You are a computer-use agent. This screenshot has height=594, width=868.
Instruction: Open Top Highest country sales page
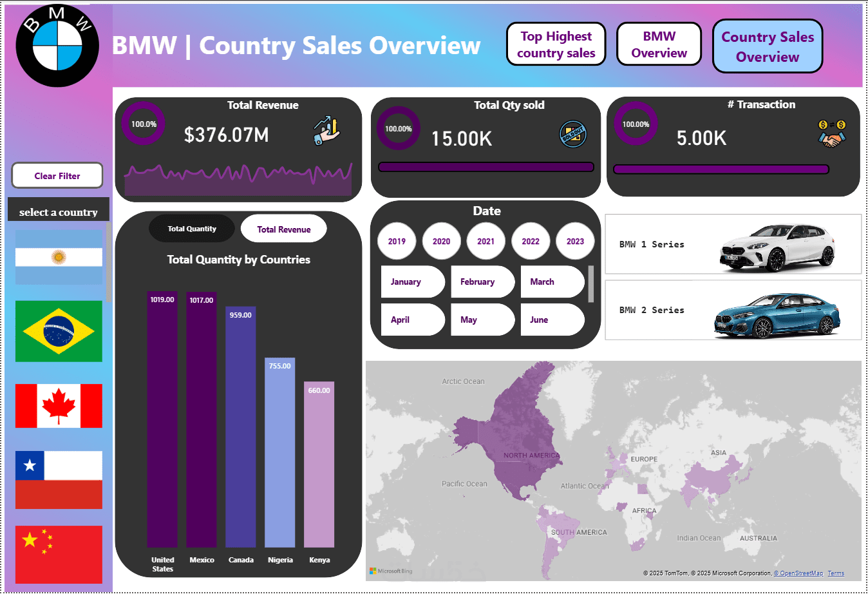coord(556,44)
